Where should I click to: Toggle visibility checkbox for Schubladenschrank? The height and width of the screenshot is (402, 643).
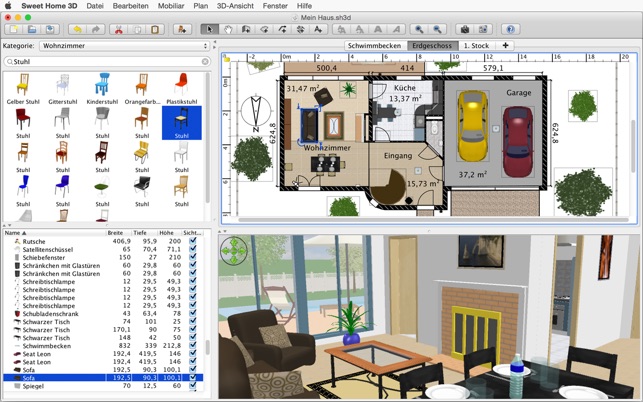[193, 313]
